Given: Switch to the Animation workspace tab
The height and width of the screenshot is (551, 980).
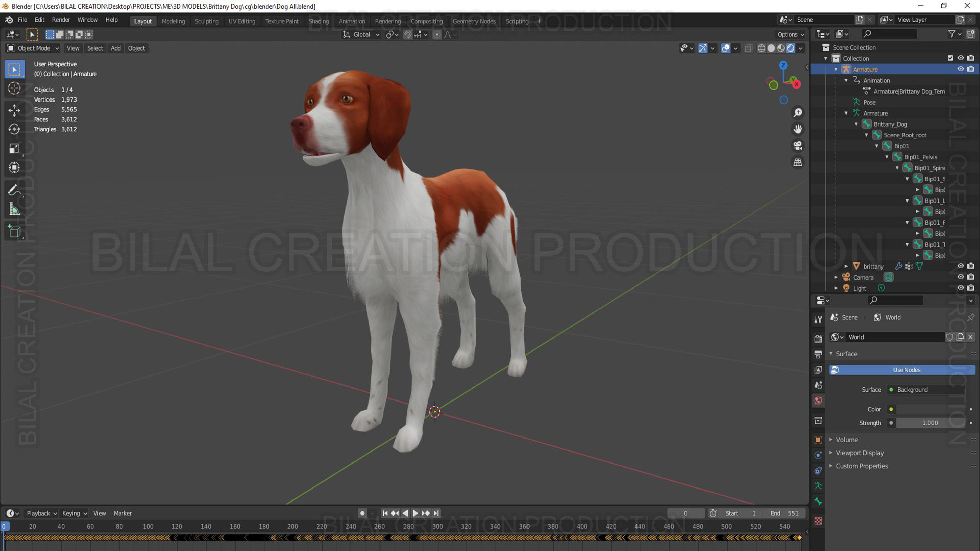Looking at the screenshot, I should tap(351, 21).
